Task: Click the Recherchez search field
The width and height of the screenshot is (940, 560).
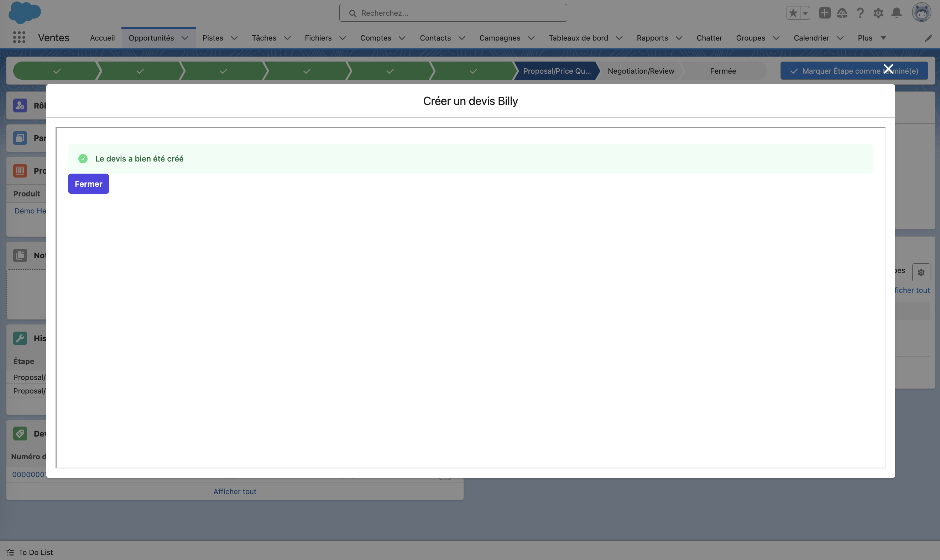Action: click(x=453, y=13)
